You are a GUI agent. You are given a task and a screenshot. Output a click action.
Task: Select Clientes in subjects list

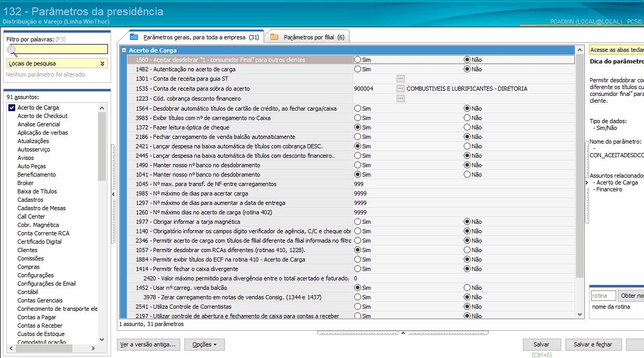pyautogui.click(x=27, y=250)
